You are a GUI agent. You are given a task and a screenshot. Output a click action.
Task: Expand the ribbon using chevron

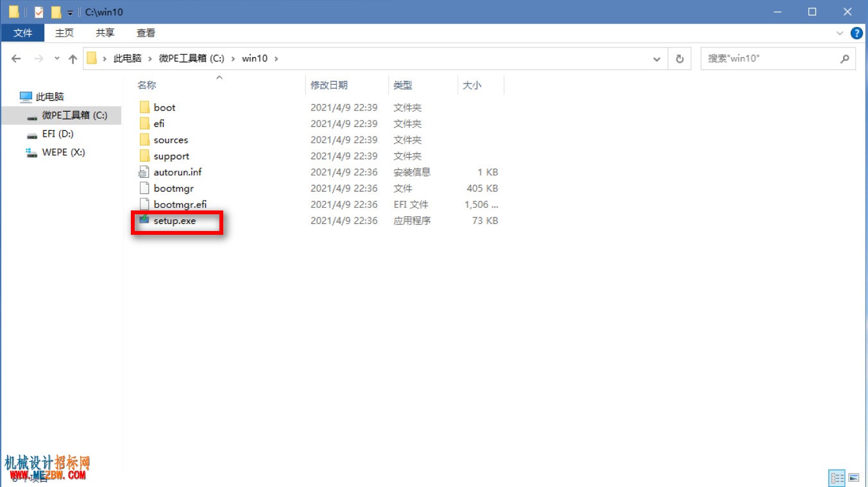840,33
